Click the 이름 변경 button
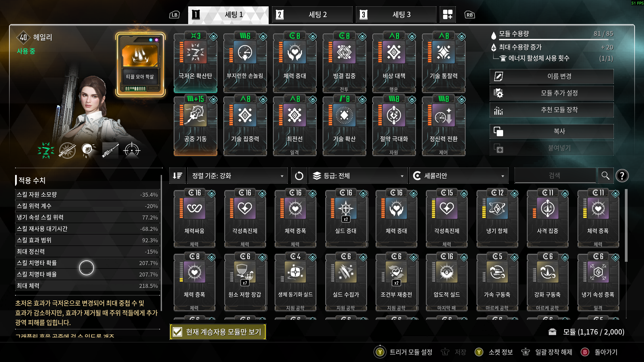This screenshot has width=644, height=362. [552, 76]
